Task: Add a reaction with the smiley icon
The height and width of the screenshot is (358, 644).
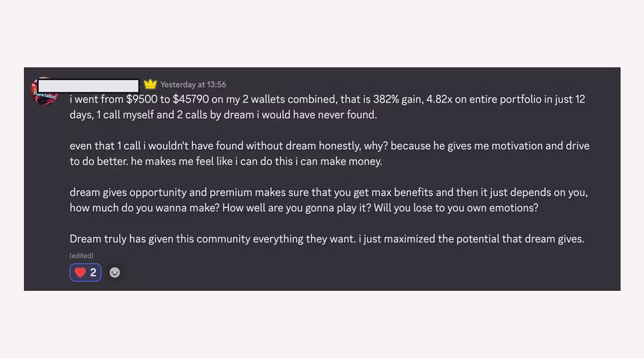Action: (x=114, y=273)
